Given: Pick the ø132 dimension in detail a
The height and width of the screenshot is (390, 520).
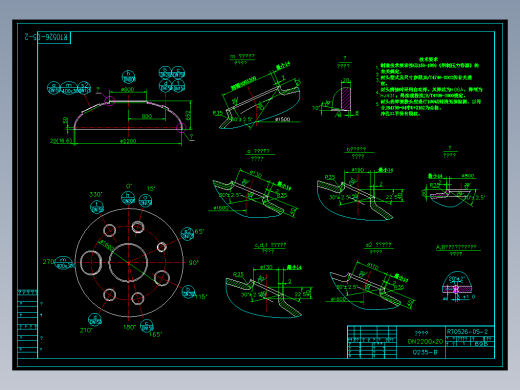Looking at the screenshot, I should click(x=256, y=174).
